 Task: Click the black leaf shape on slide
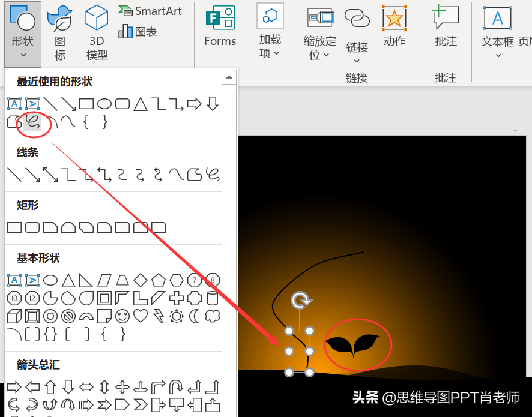tap(353, 345)
